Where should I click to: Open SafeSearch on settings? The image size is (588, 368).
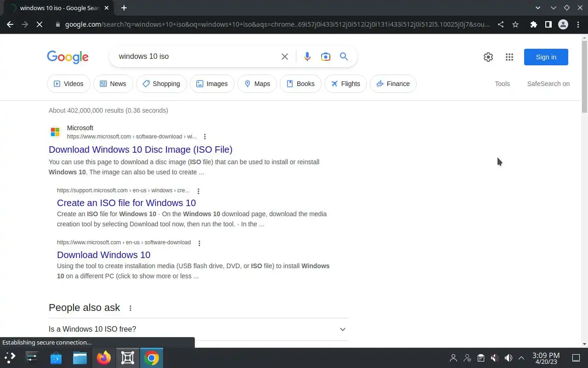(548, 84)
